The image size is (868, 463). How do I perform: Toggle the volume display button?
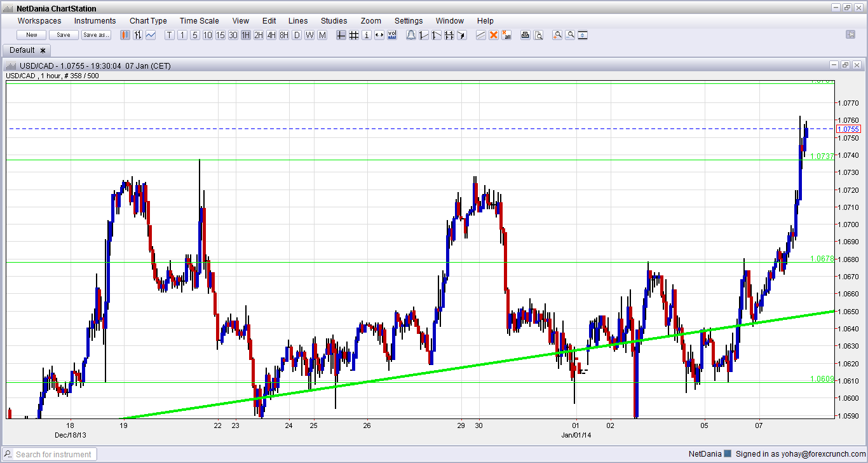click(x=392, y=35)
